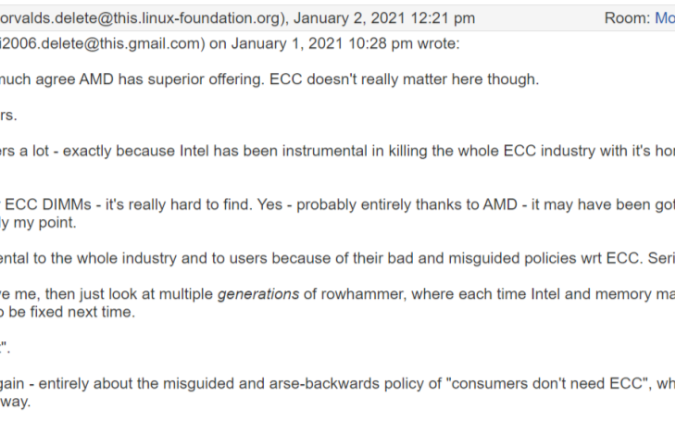Open the Room link beside the post date
675x422 pixels.
click(x=665, y=18)
